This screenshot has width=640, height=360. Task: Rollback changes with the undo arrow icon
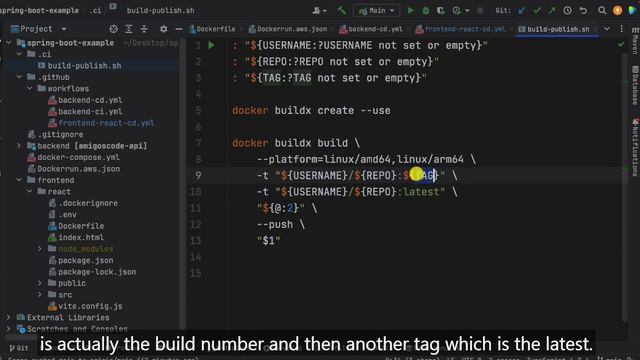tap(583, 11)
